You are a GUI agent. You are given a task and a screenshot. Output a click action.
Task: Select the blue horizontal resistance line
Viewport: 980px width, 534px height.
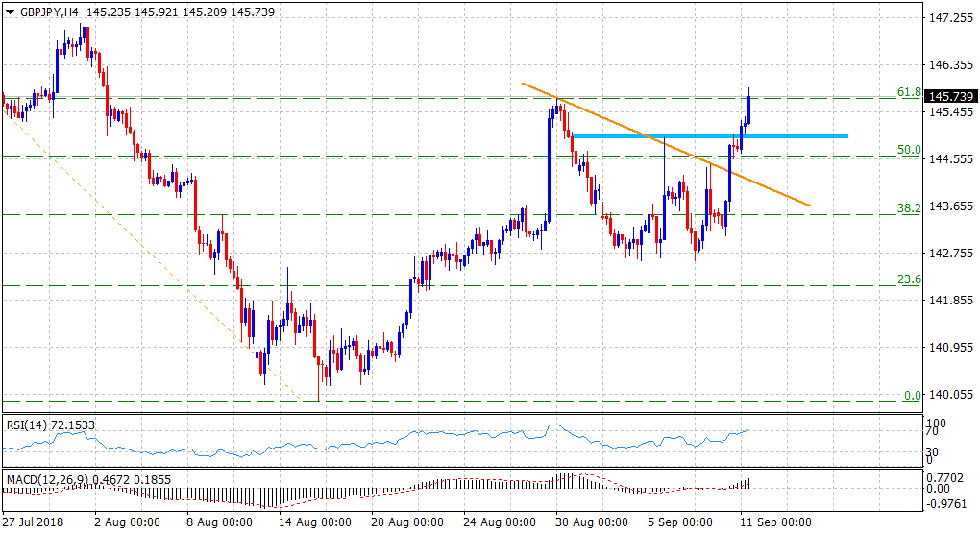pos(711,135)
